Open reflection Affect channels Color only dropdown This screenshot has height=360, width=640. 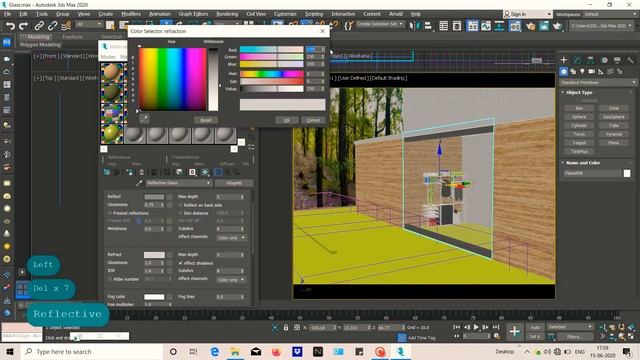231,238
